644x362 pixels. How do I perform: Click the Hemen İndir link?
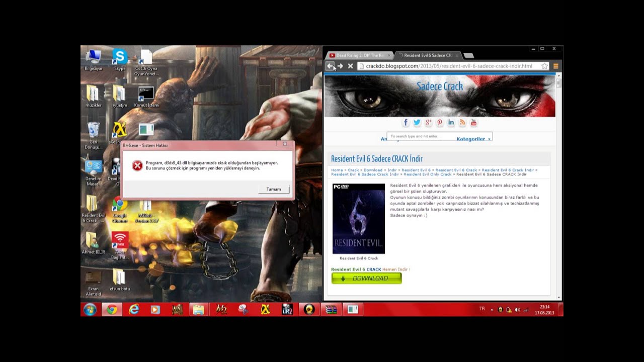click(396, 269)
